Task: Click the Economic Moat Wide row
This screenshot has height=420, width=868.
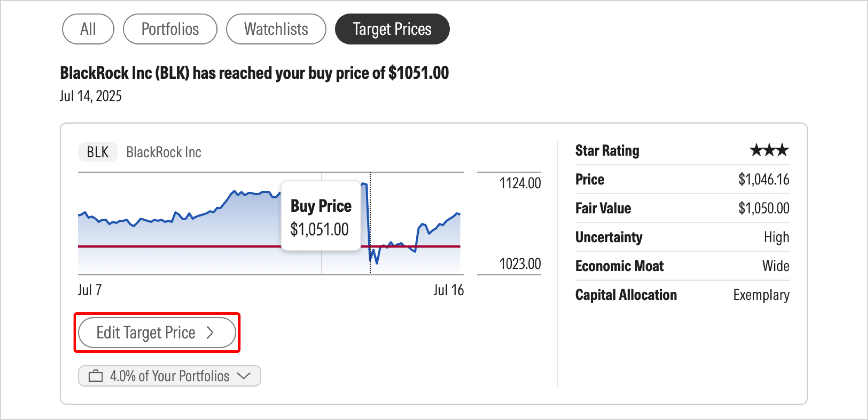Action: 682,266
